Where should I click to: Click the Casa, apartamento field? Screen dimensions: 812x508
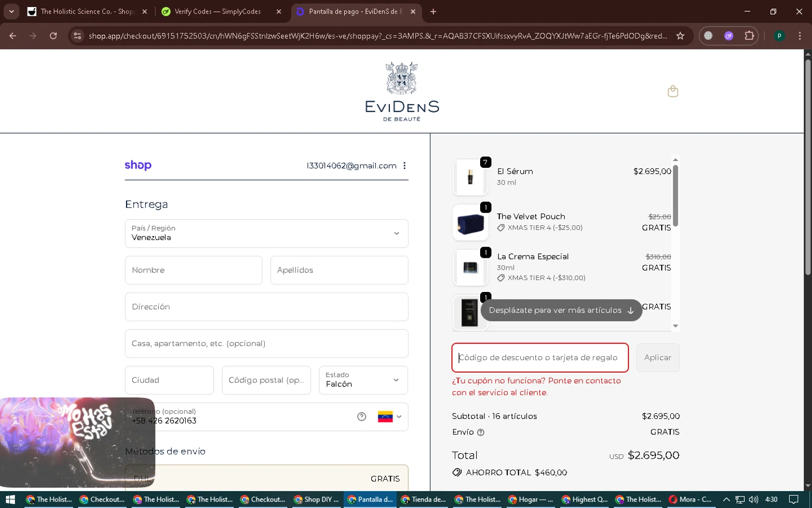pos(266,343)
